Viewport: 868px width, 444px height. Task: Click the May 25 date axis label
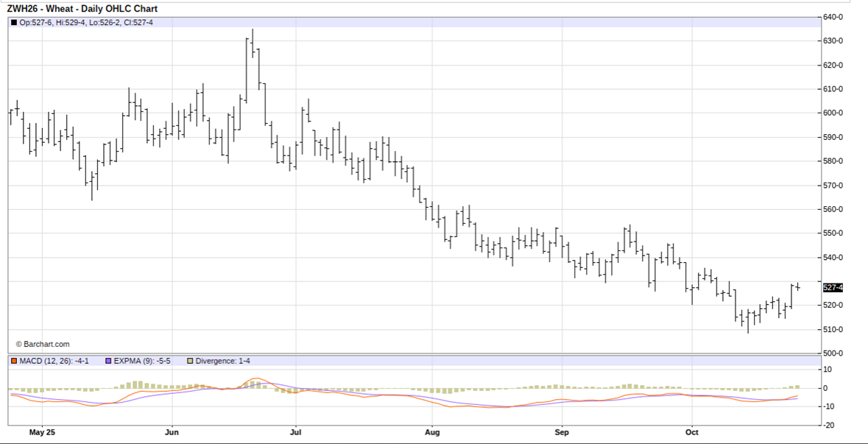[43, 431]
